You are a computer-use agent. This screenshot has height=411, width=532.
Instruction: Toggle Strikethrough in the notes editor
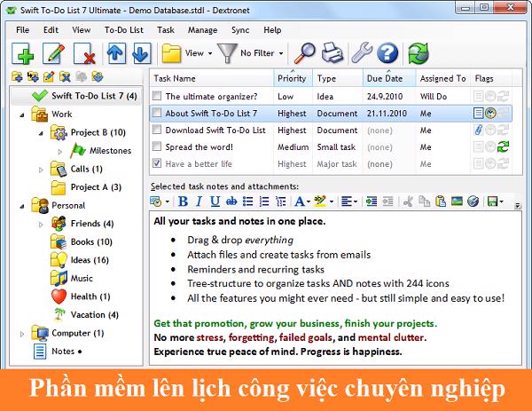click(x=231, y=202)
